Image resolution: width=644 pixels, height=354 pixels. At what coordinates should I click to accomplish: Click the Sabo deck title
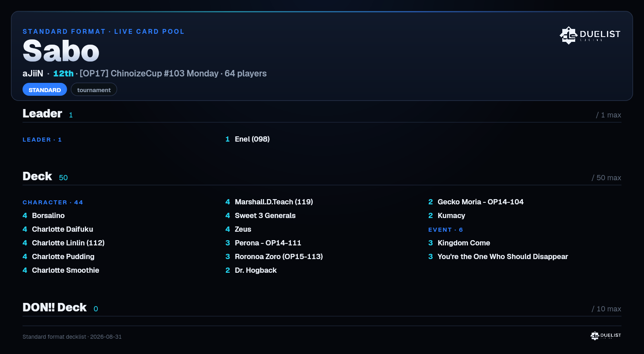coord(61,51)
